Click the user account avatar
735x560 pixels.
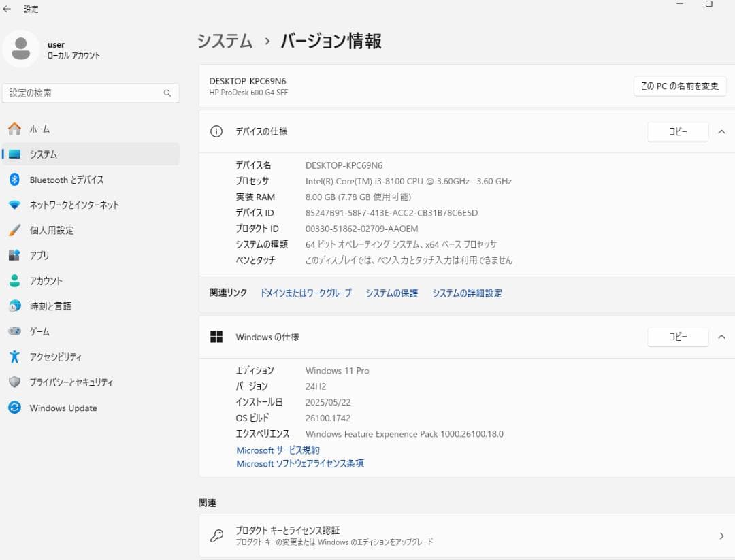click(x=20, y=50)
